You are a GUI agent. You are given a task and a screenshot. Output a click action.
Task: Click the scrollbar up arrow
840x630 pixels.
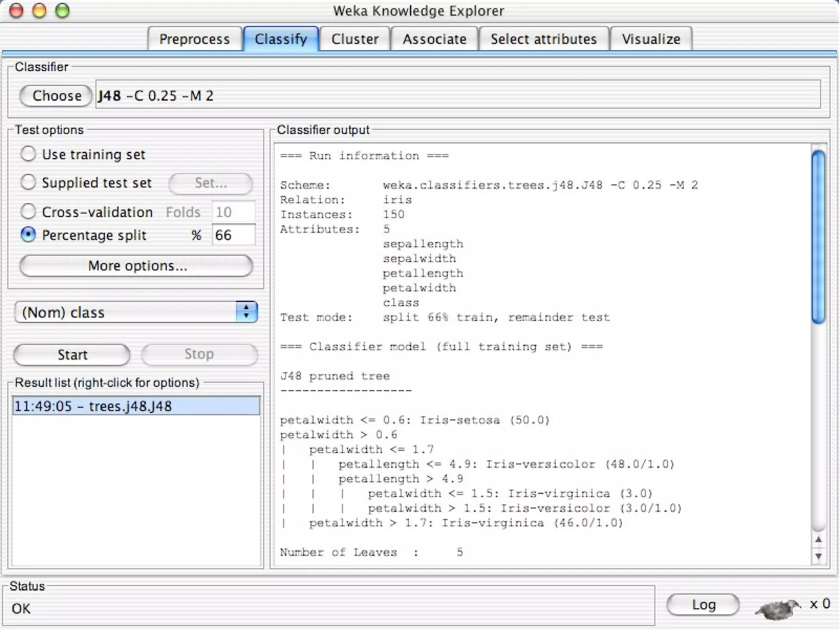pyautogui.click(x=818, y=540)
